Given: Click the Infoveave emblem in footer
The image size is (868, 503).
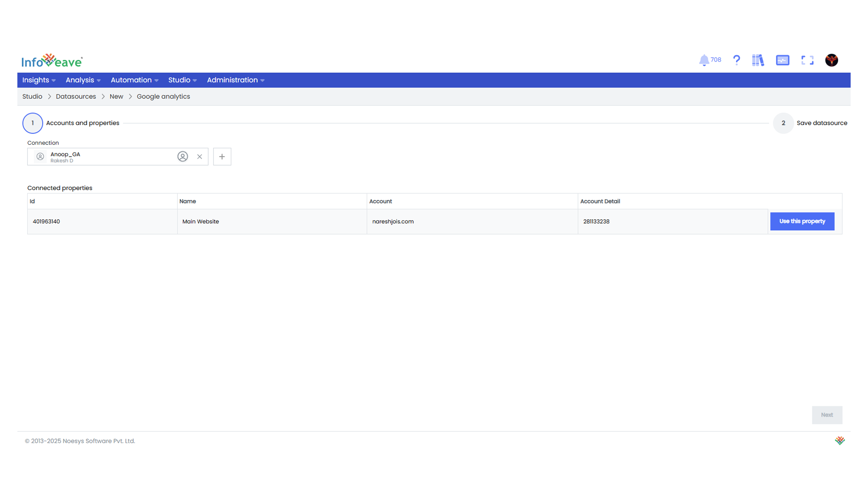Looking at the screenshot, I should click(840, 441).
